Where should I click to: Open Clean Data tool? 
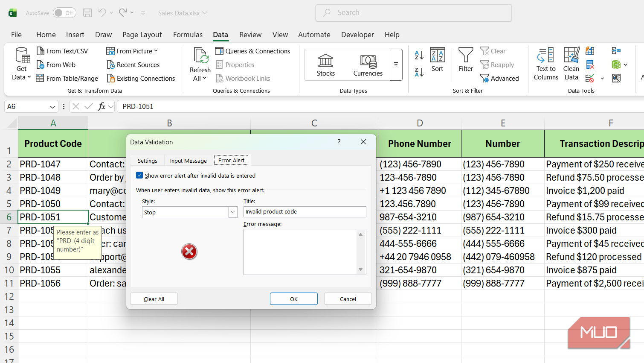tap(571, 64)
